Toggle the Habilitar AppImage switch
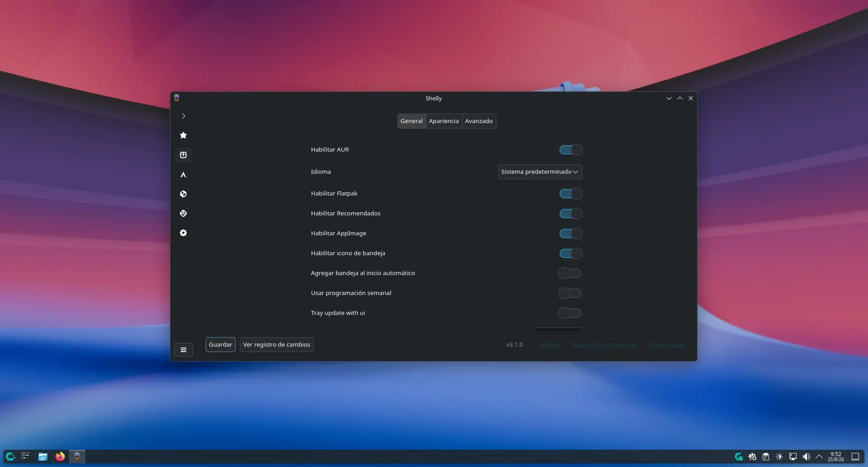The width and height of the screenshot is (868, 467). tap(571, 233)
